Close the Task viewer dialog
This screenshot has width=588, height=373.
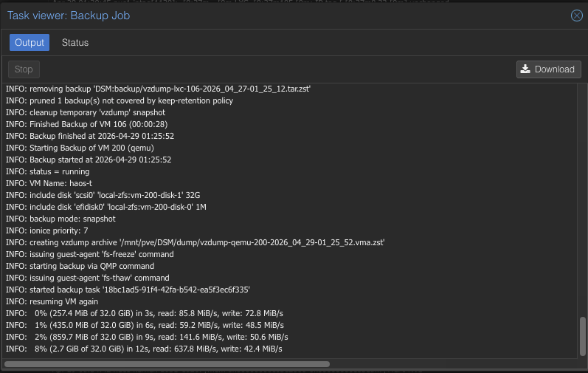pyautogui.click(x=577, y=16)
